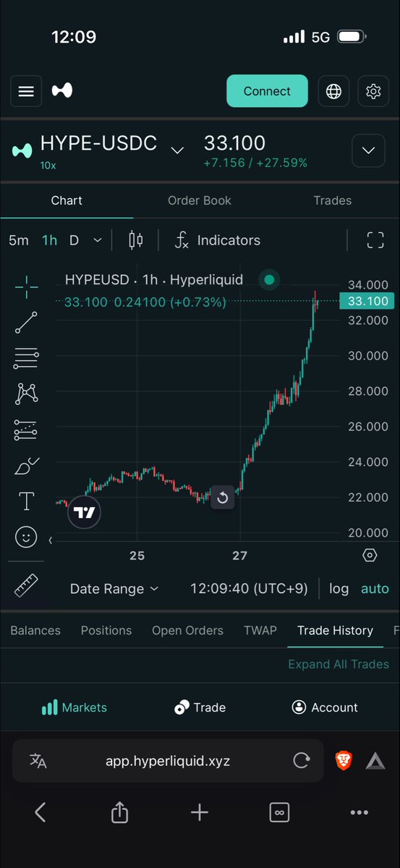Screen dimensions: 400x868
Task: Select the pattern drawing tool
Action: pyautogui.click(x=27, y=393)
